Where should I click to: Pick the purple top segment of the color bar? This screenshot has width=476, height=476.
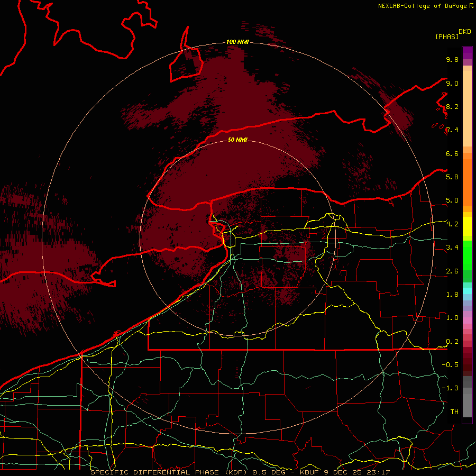coord(467,53)
